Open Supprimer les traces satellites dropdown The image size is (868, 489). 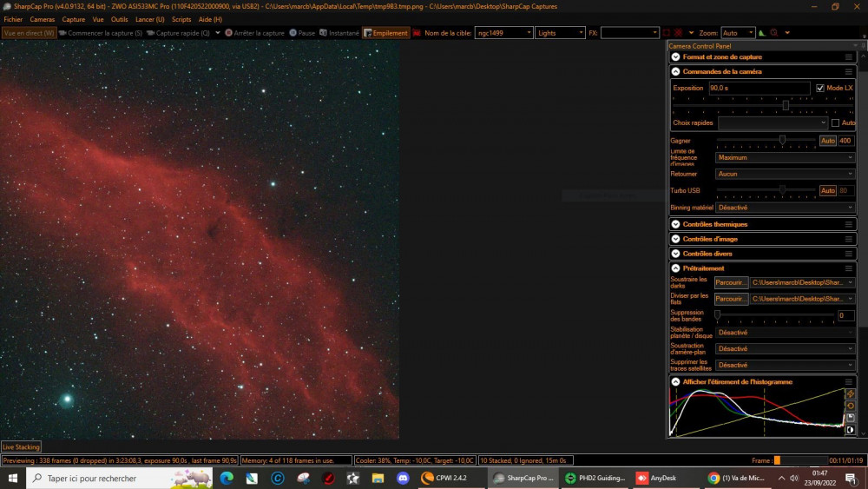785,365
